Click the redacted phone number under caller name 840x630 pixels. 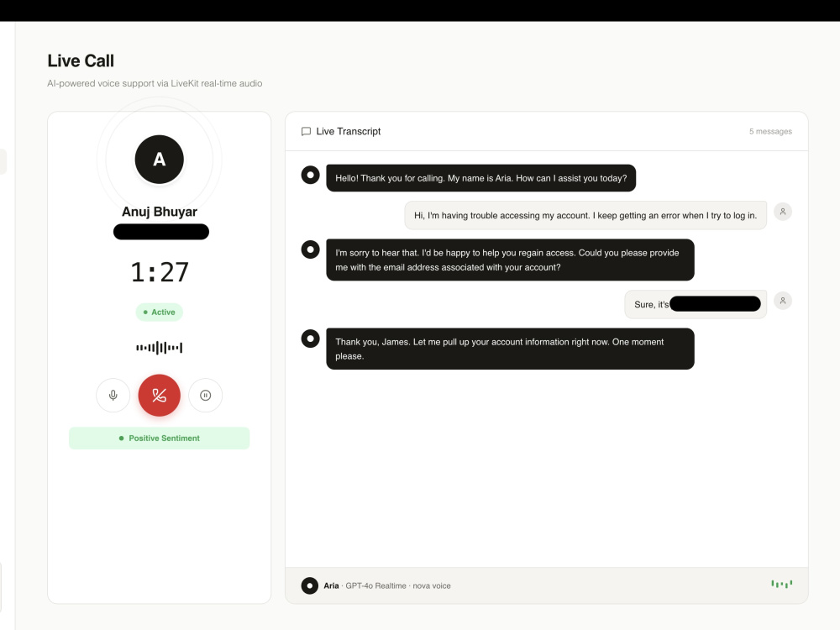160,232
